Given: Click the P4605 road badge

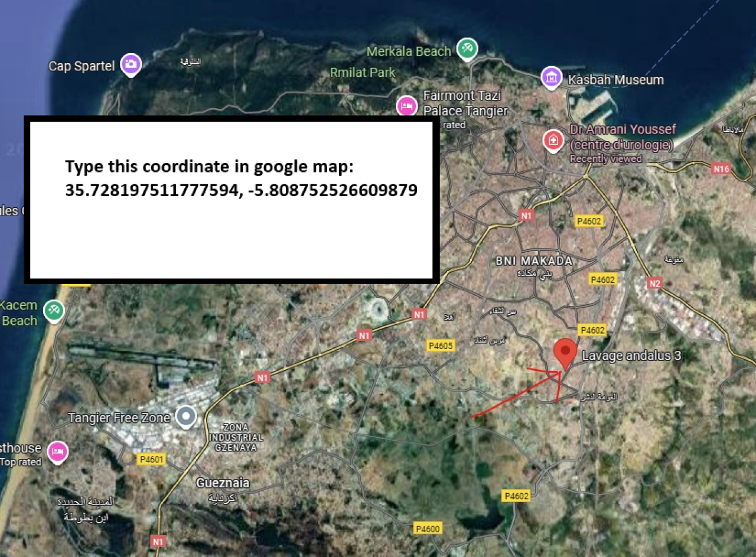Looking at the screenshot, I should [441, 346].
